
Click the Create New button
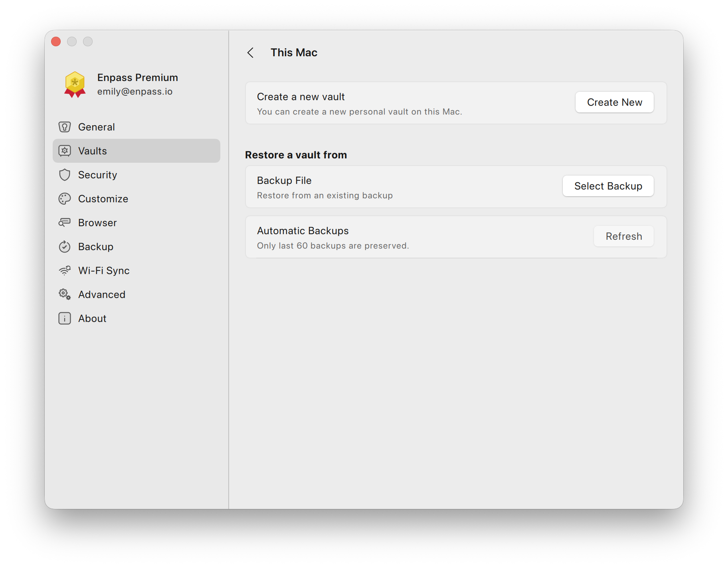pos(614,103)
